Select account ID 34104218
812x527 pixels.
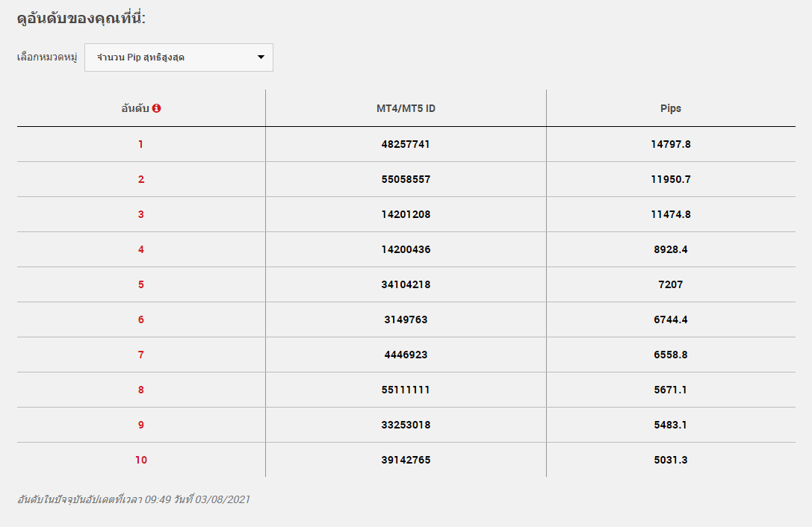[406, 284]
